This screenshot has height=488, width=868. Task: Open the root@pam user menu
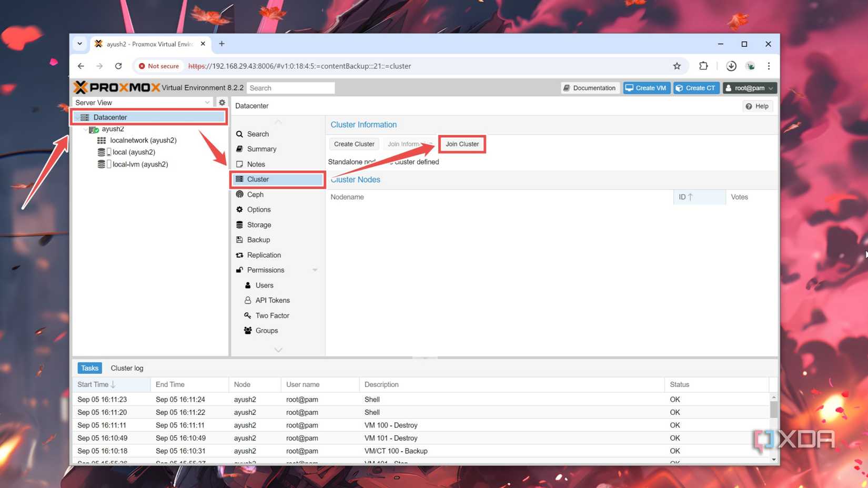pos(749,87)
